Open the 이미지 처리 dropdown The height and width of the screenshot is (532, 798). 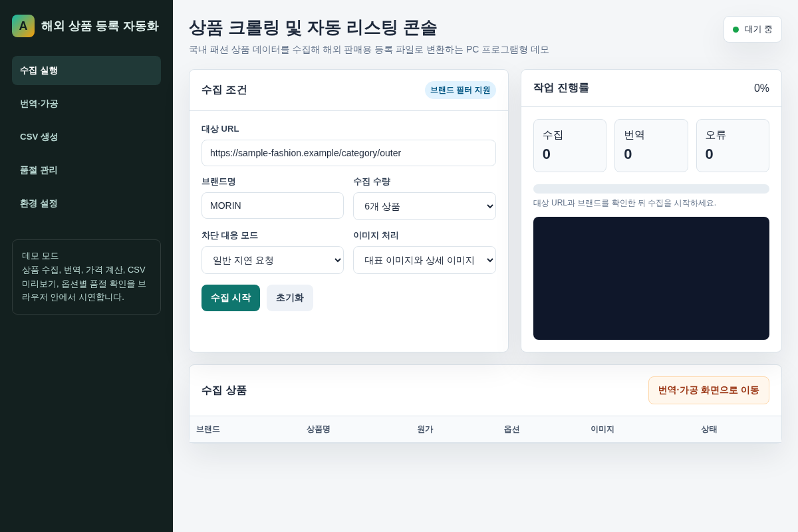424,260
